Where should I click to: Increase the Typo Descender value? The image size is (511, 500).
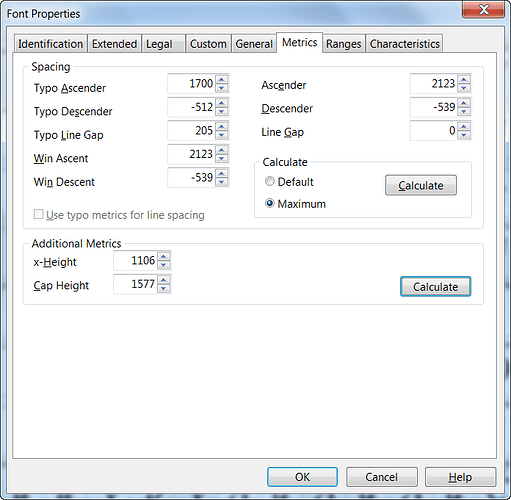click(222, 103)
